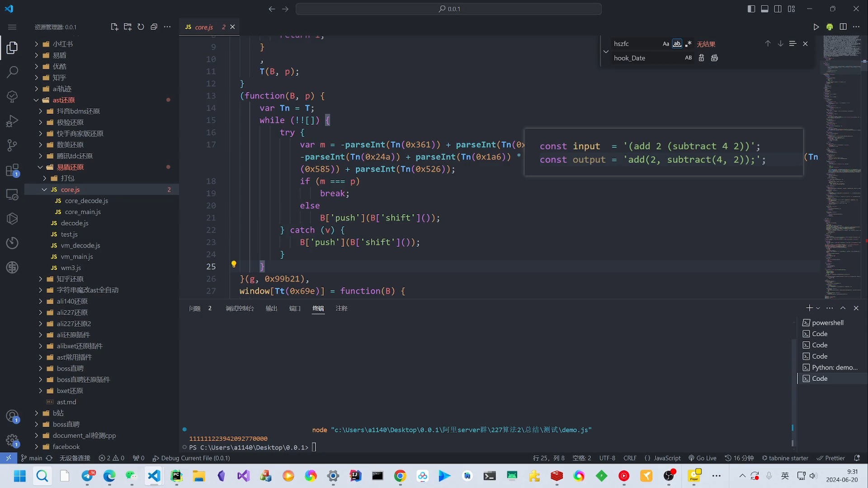Click the lightbulb code action
The image size is (868, 488).
[234, 264]
